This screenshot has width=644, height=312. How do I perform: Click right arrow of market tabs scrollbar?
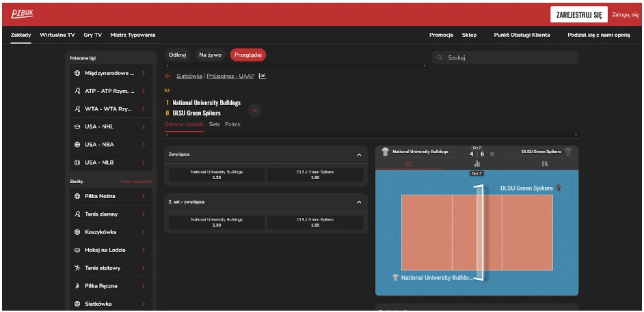coord(576,135)
